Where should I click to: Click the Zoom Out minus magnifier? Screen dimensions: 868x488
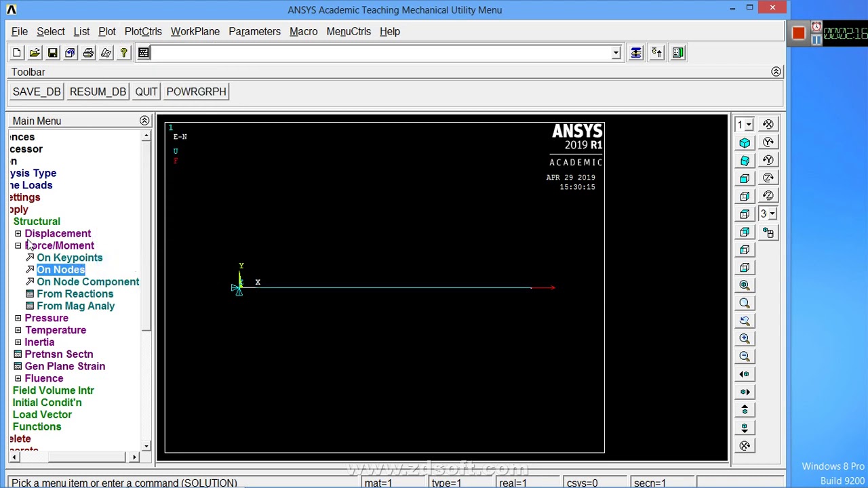pos(745,357)
